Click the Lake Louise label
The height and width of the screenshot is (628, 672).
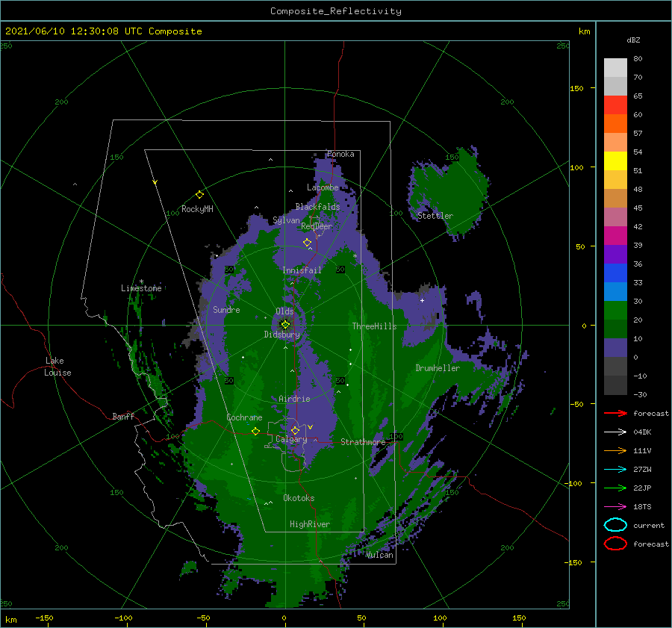point(57,367)
